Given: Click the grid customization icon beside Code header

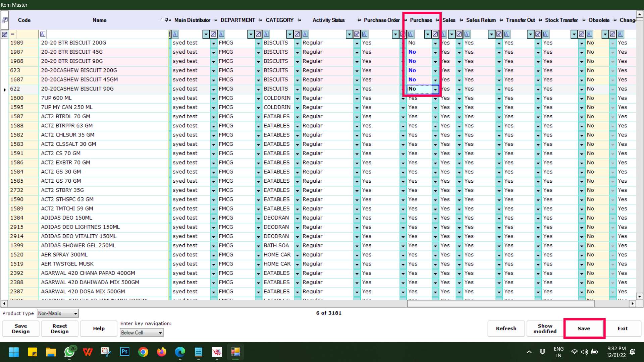Looking at the screenshot, I should tap(5, 20).
